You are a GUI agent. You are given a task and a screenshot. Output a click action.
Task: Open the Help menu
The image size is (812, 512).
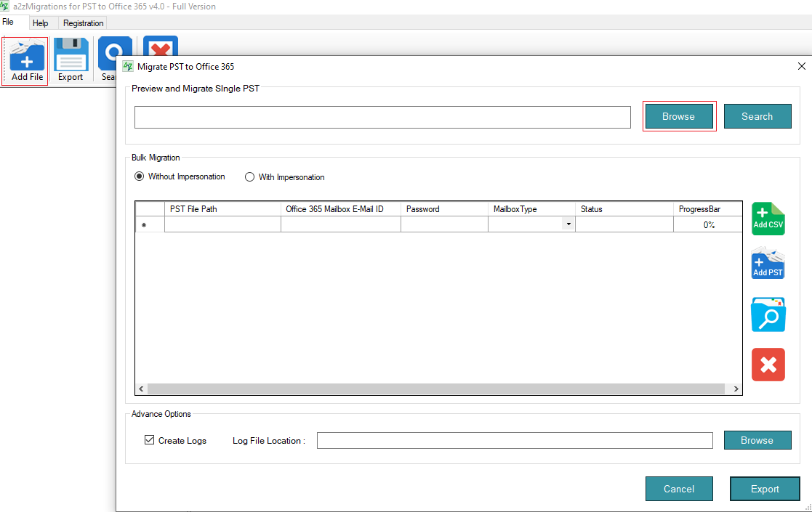(41, 23)
